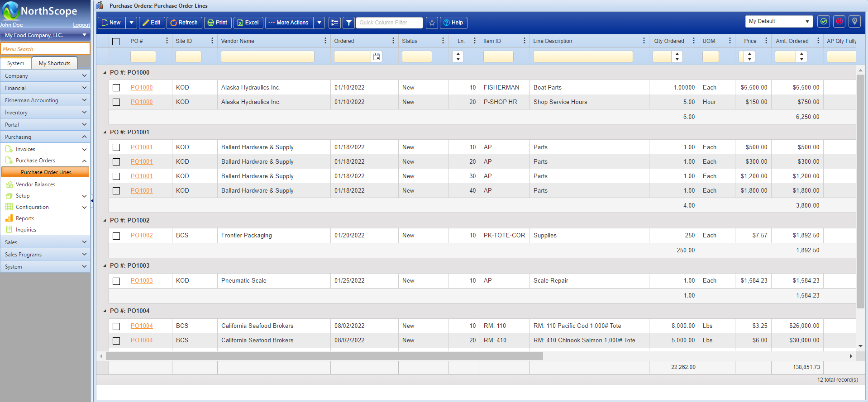Image resolution: width=868 pixels, height=402 pixels.
Task: Tick the checkbox for Frontier Packaging row
Action: tap(116, 236)
